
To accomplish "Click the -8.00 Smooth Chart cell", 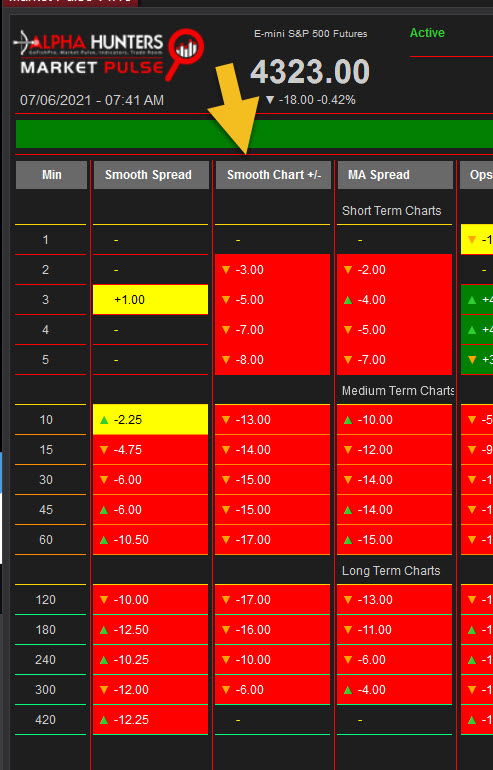I will [x=273, y=359].
